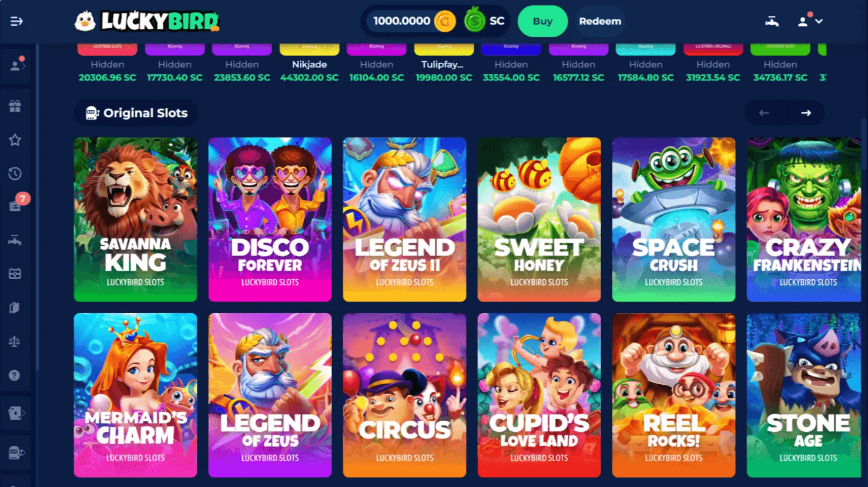The width and height of the screenshot is (868, 487).
Task: Click the balance scales icon in sidebar
Action: point(15,341)
